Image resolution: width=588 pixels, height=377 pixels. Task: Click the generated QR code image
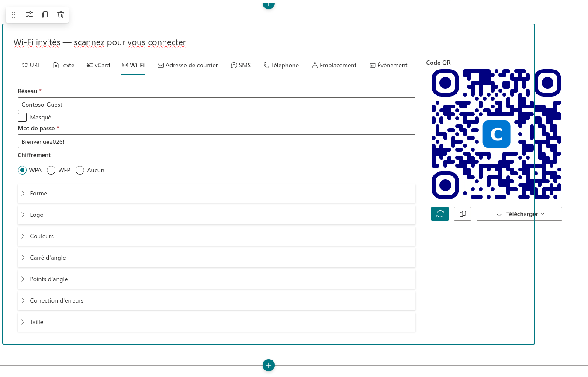(x=496, y=134)
